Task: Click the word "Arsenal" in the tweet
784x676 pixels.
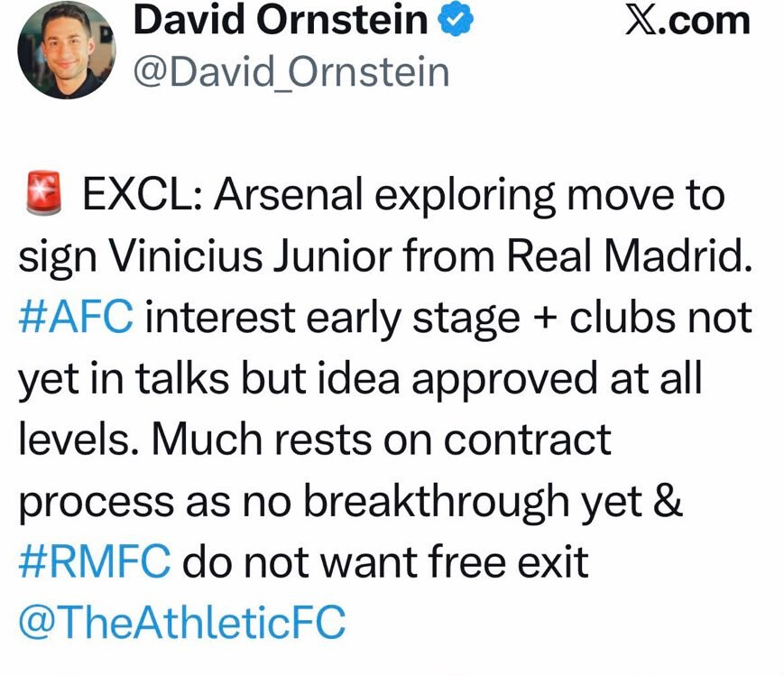Action: (288, 194)
